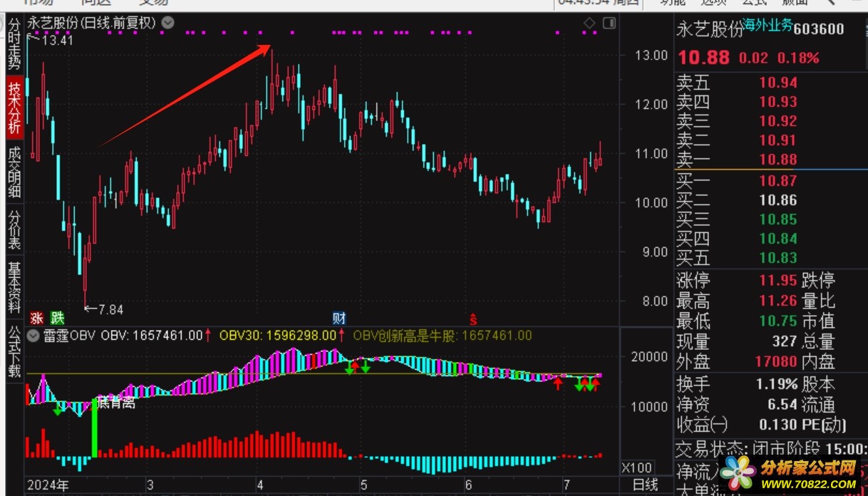868x496 pixels.
Task: Select the 卖五 ask row
Action: tap(771, 83)
